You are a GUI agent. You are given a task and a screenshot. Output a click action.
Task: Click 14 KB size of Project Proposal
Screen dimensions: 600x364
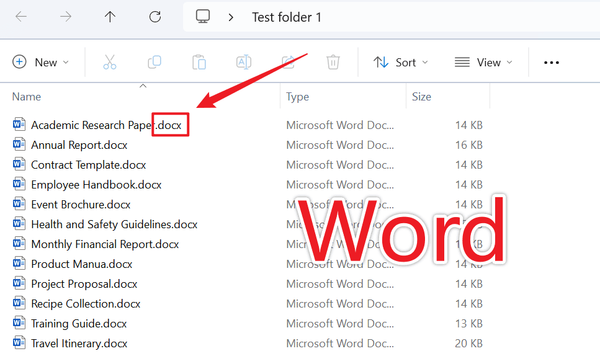(x=468, y=284)
